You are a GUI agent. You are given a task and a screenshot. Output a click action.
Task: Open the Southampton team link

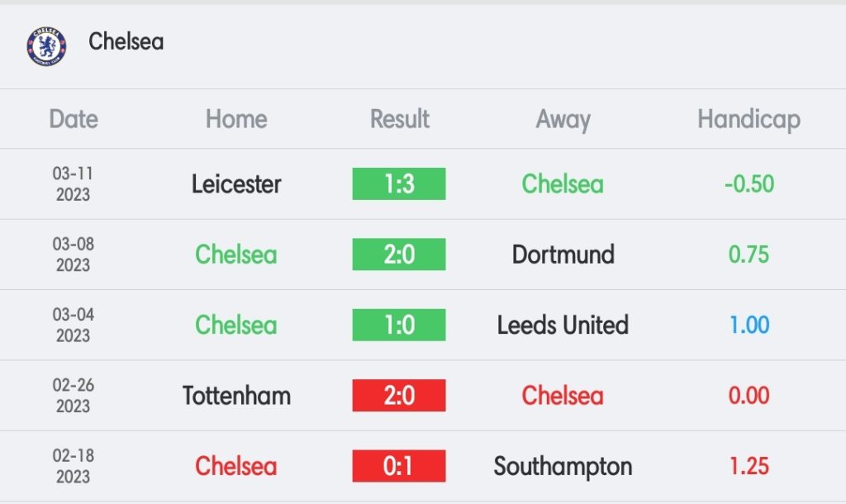click(563, 466)
